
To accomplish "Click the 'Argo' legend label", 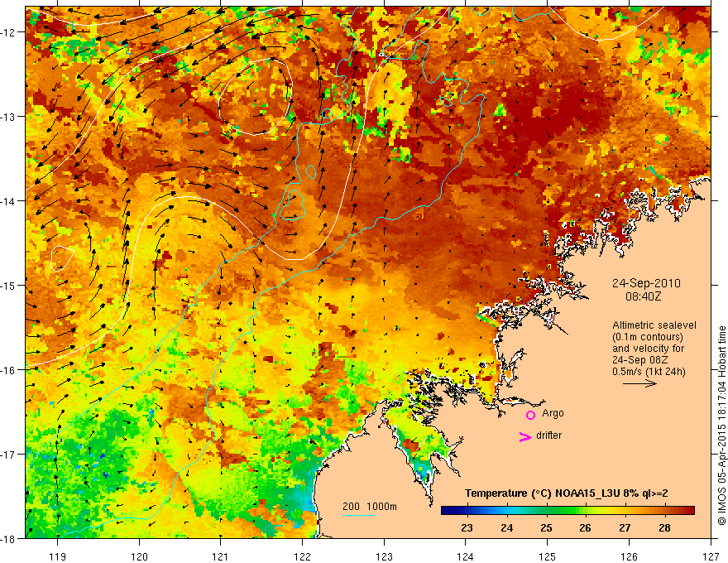I will coord(553,413).
